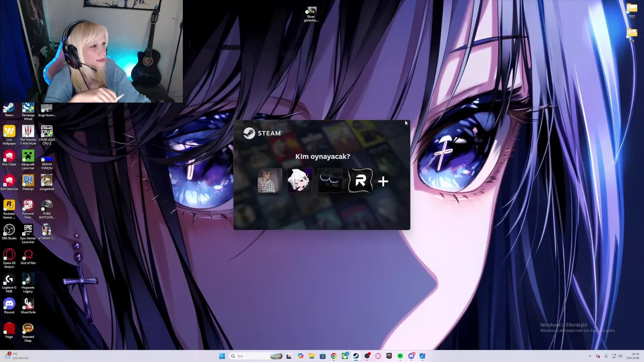
Task: Open the Steam desktop shortcut
Action: tap(9, 110)
